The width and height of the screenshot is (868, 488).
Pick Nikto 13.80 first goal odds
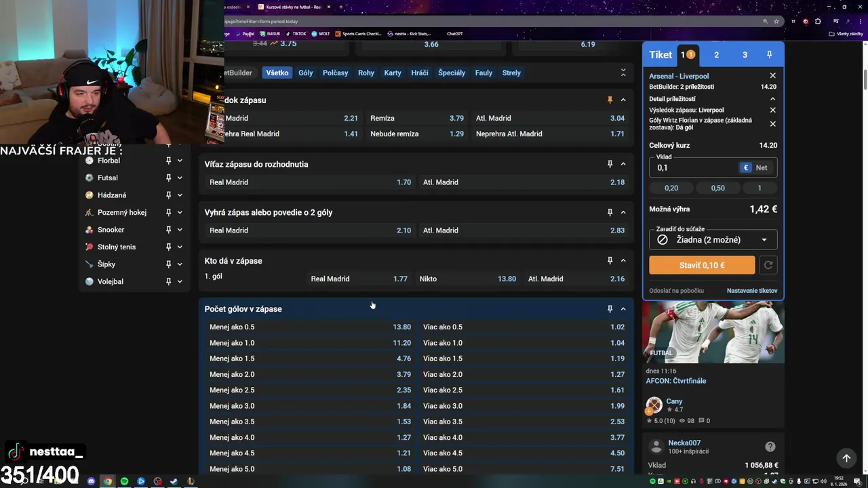pos(467,279)
